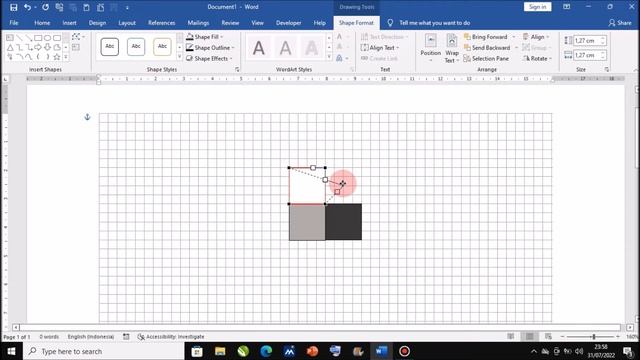Open the Selection Pane

[x=486, y=58]
